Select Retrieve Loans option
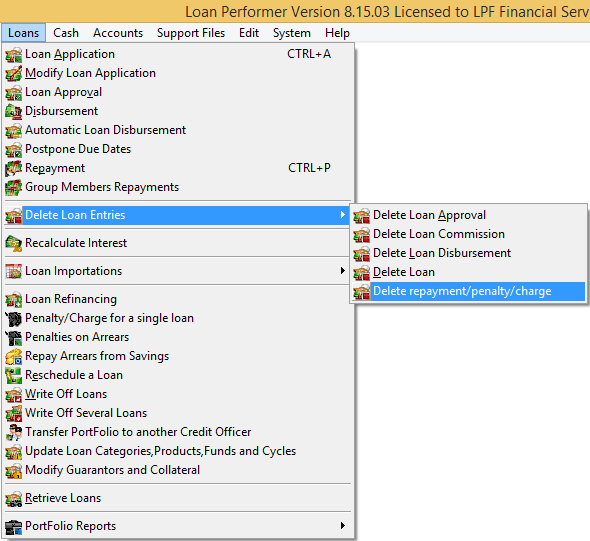The width and height of the screenshot is (590, 541). pyautogui.click(x=63, y=498)
